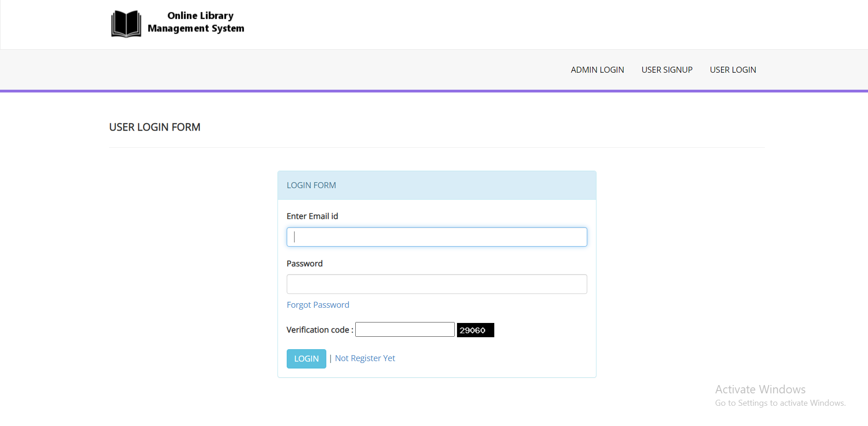Click the Verification code entry box
The height and width of the screenshot is (426, 868).
click(405, 329)
